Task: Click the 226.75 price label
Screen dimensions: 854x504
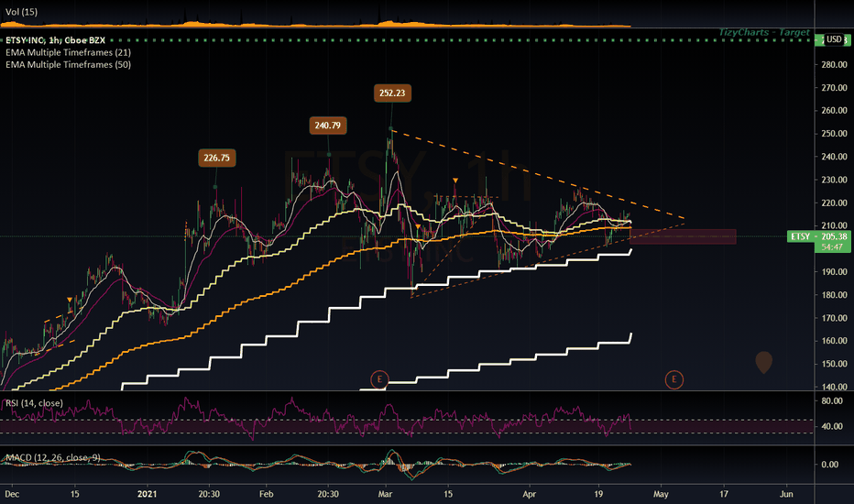Action: (217, 158)
